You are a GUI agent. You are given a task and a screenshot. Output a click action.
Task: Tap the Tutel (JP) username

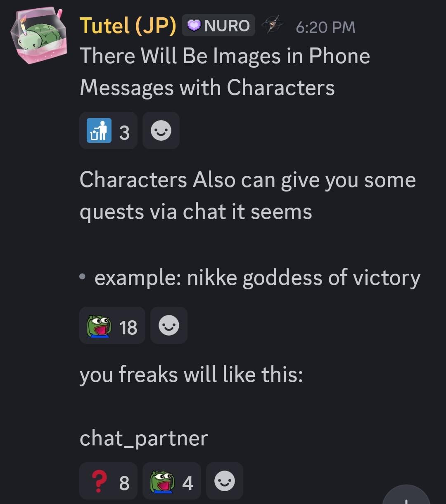pos(128,26)
